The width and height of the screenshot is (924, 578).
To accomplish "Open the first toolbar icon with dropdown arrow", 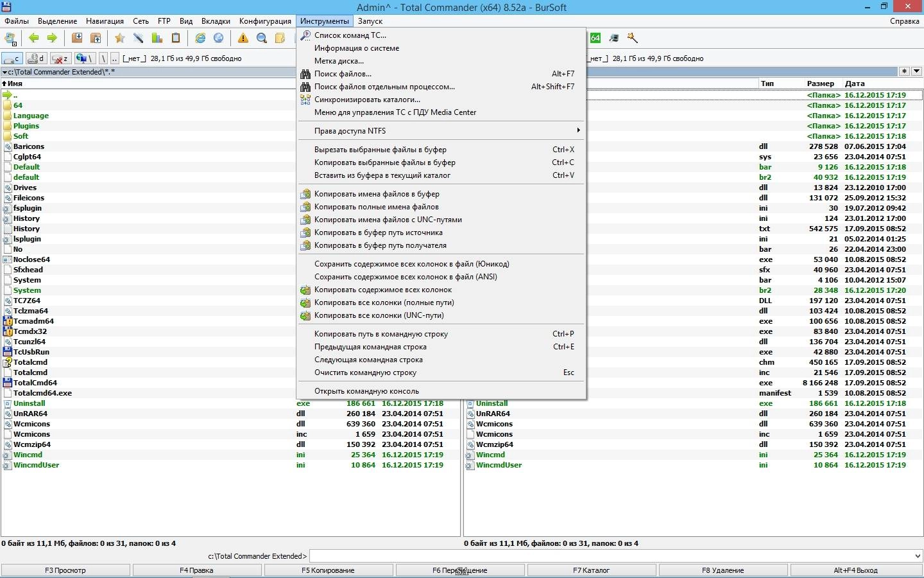I will (x=10, y=38).
